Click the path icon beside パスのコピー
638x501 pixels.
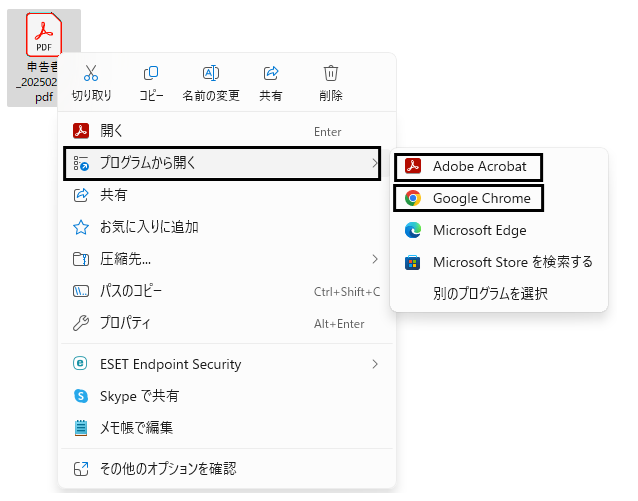click(x=81, y=291)
